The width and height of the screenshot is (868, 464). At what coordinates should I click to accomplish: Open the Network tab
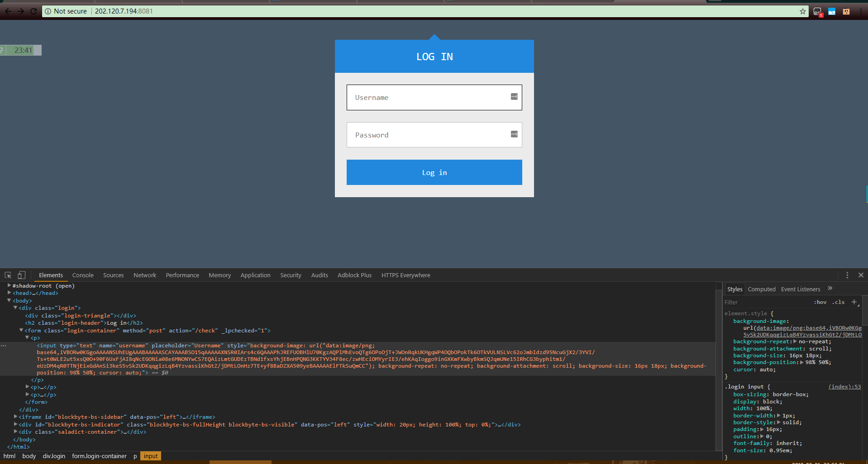coord(144,275)
